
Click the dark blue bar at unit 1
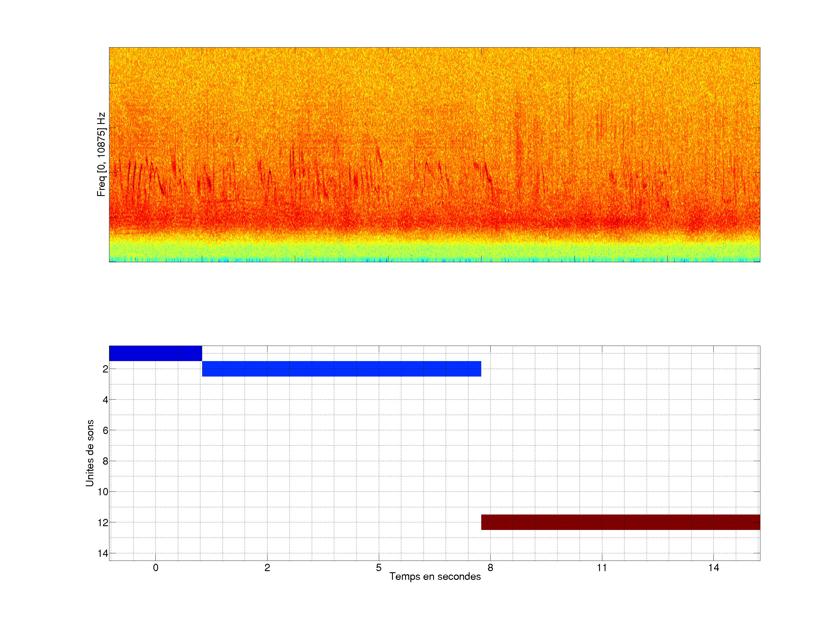[155, 353]
